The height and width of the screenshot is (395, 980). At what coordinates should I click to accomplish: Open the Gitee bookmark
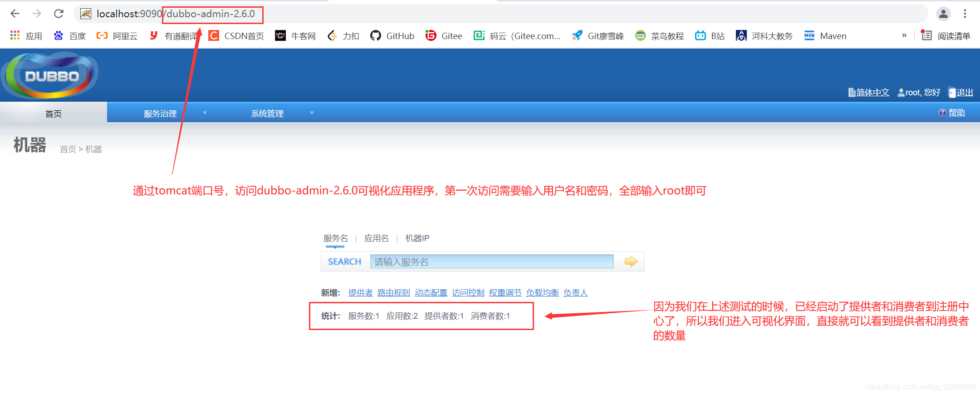point(444,35)
